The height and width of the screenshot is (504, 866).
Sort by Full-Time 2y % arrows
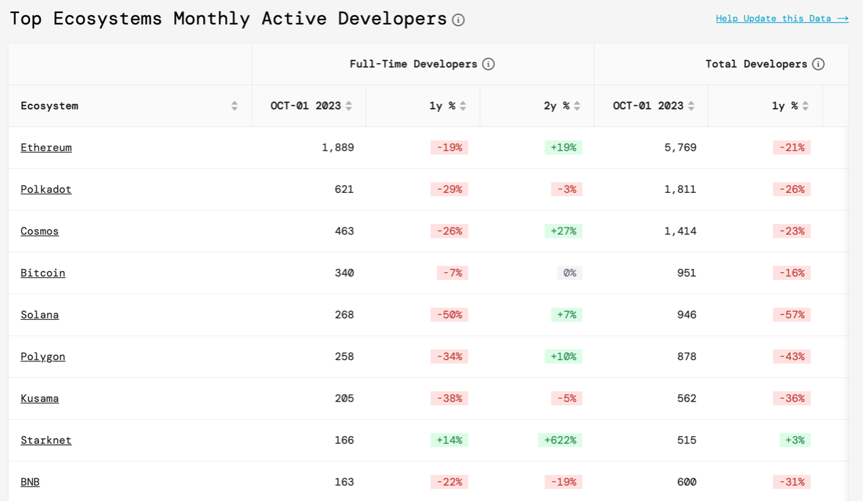577,106
